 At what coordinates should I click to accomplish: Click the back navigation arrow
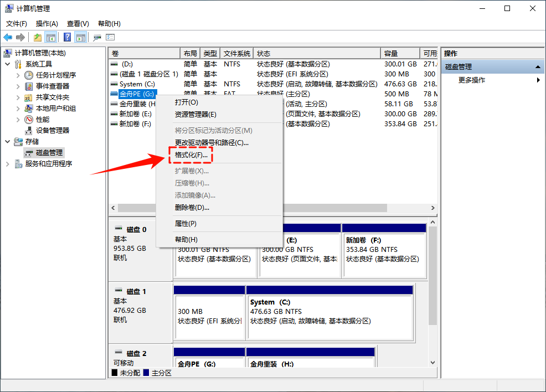click(x=8, y=37)
